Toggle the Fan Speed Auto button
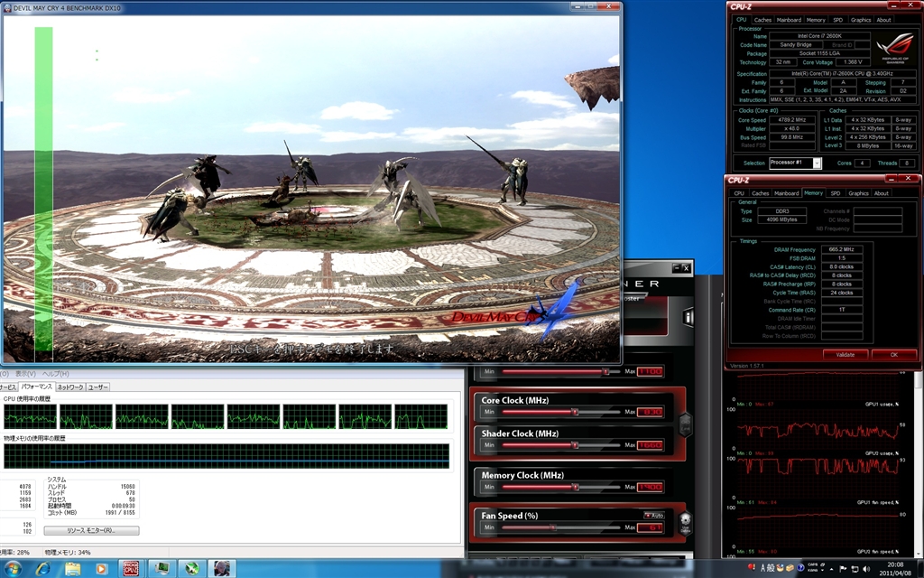 (x=653, y=515)
